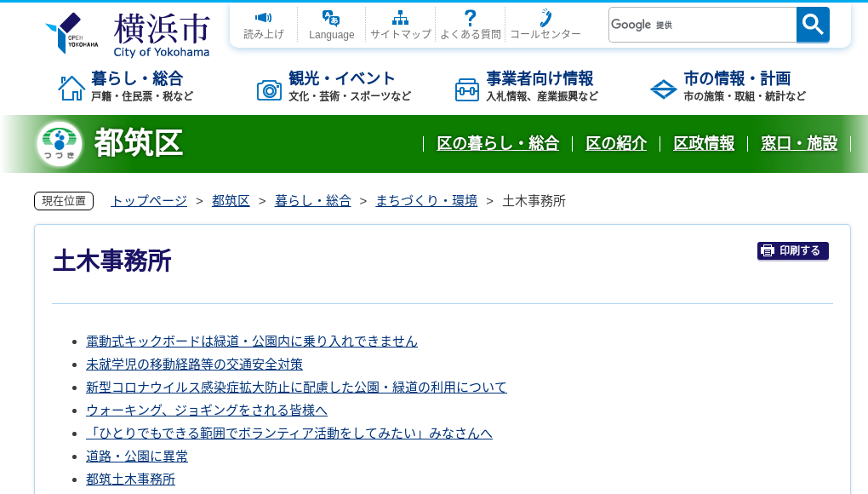868x494 pixels.
Task: Open the 都筑土木事務所 link
Action: tap(129, 479)
